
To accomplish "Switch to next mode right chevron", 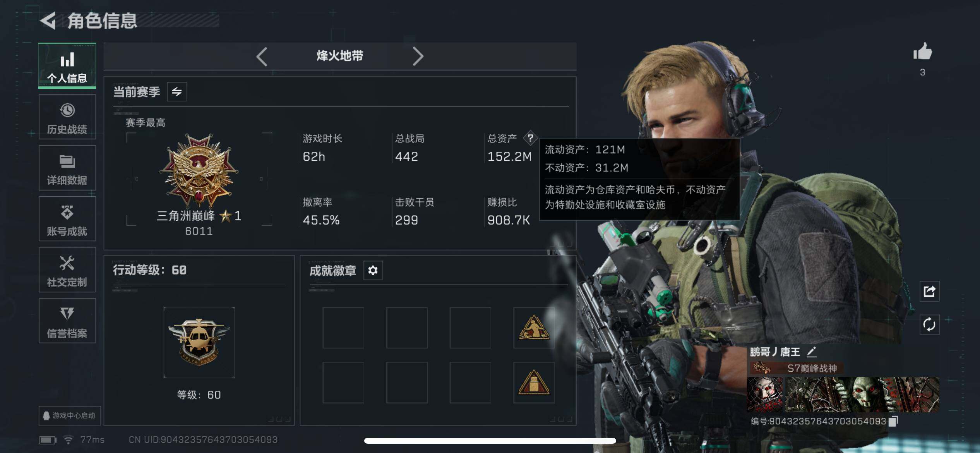I will click(x=418, y=57).
